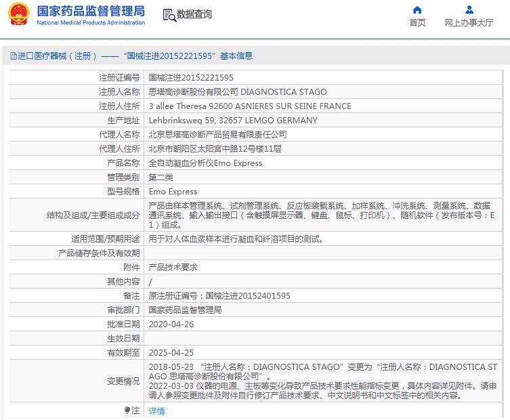The width and height of the screenshot is (510, 420).
Task: Select the 2018-05-23 change record text
Action: [322, 371]
